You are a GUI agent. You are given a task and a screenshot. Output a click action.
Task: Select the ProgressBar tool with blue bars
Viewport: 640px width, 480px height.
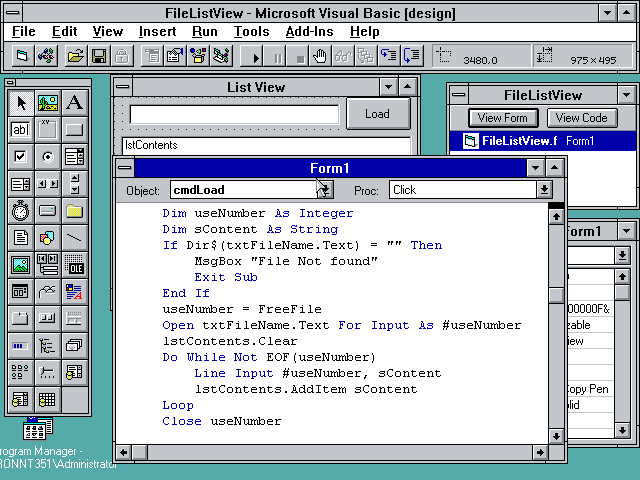pos(21,345)
